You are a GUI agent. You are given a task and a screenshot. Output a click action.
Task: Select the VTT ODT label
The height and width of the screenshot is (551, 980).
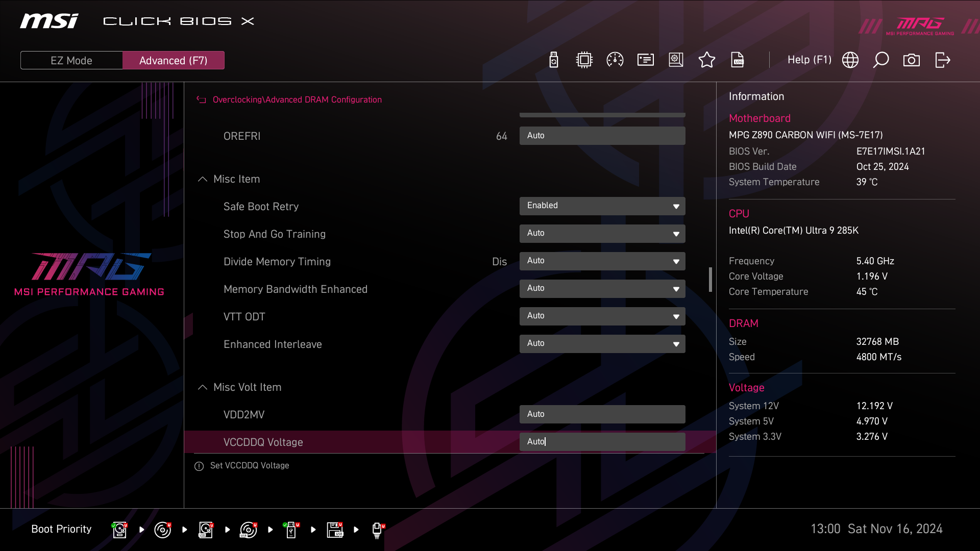pos(244,317)
